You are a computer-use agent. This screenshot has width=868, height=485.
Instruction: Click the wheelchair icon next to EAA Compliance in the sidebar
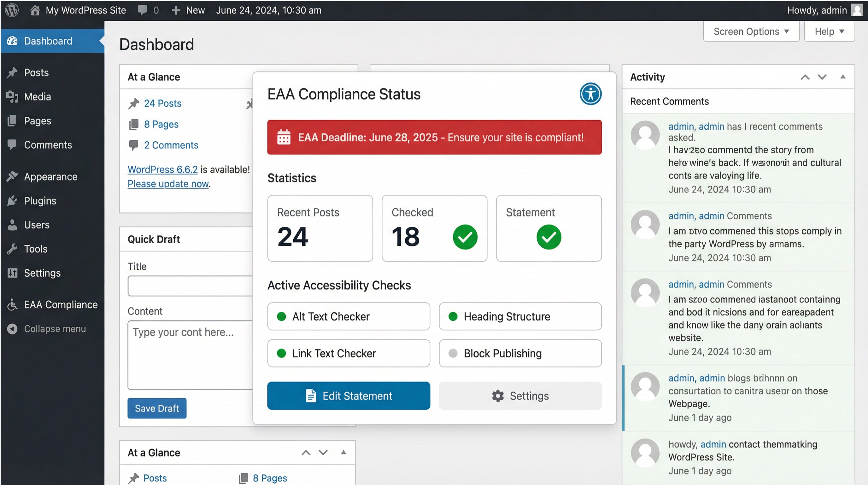click(13, 305)
